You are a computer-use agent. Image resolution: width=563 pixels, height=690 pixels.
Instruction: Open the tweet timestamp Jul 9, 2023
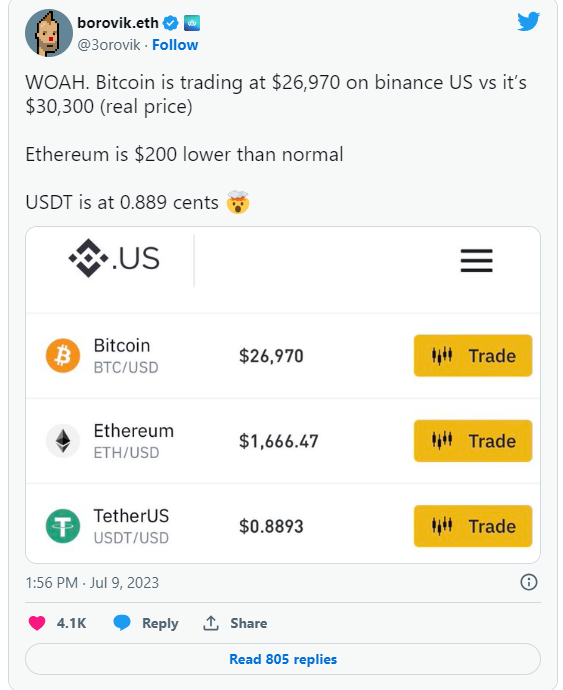[92, 583]
